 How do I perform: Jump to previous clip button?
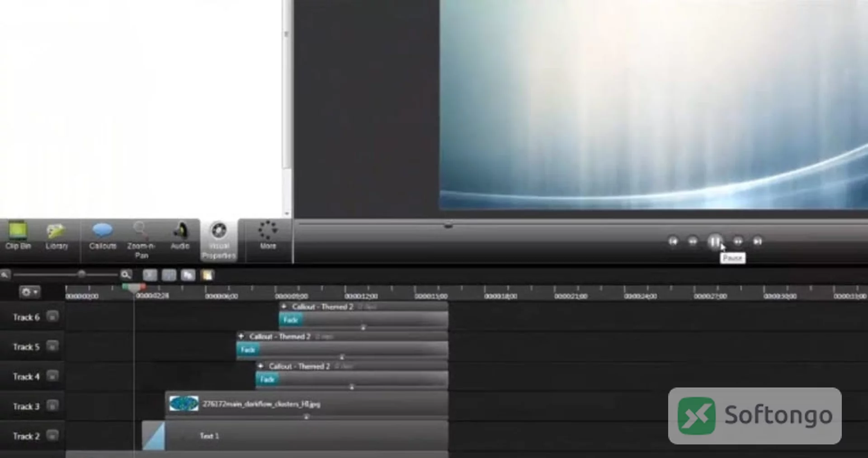pyautogui.click(x=673, y=241)
